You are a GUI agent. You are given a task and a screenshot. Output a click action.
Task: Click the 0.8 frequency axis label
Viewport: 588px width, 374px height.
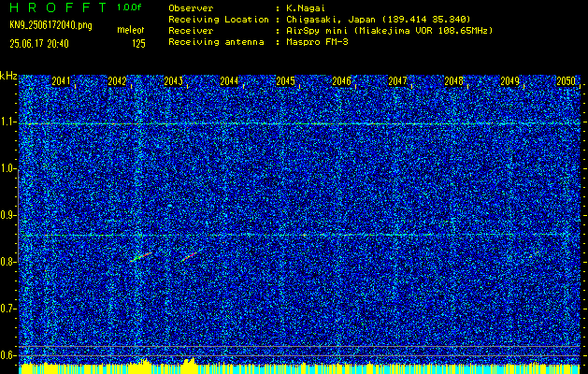click(7, 262)
